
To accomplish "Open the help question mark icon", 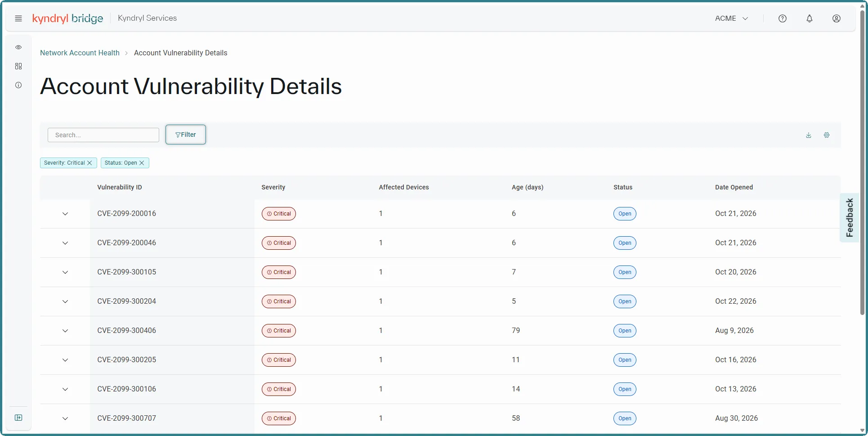I will point(783,18).
